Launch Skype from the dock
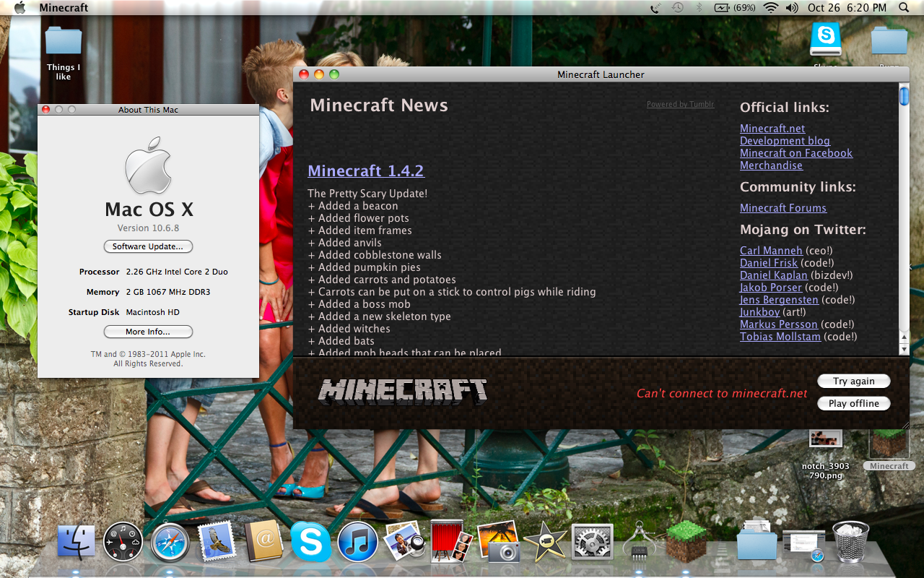 click(310, 542)
